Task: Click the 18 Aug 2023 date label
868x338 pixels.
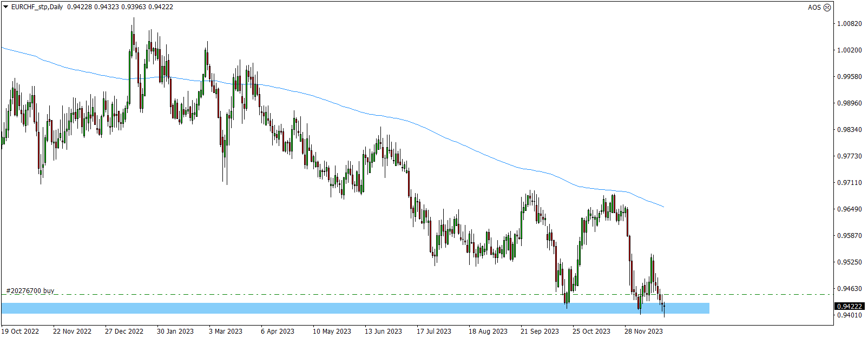Action: point(488,332)
